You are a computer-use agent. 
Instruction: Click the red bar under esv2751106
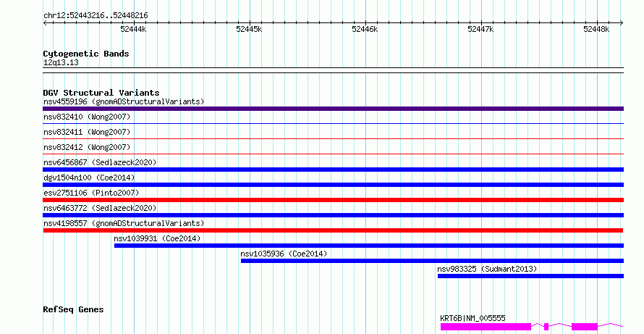tap(333, 200)
